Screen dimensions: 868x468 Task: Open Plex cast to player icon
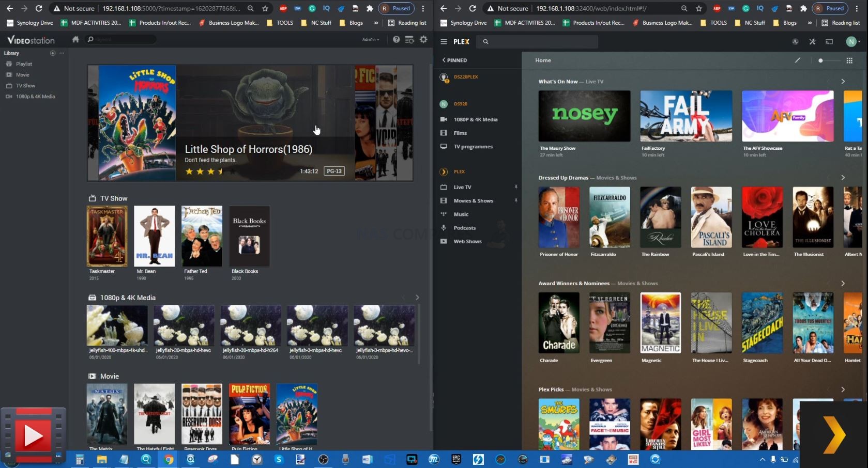(x=829, y=42)
